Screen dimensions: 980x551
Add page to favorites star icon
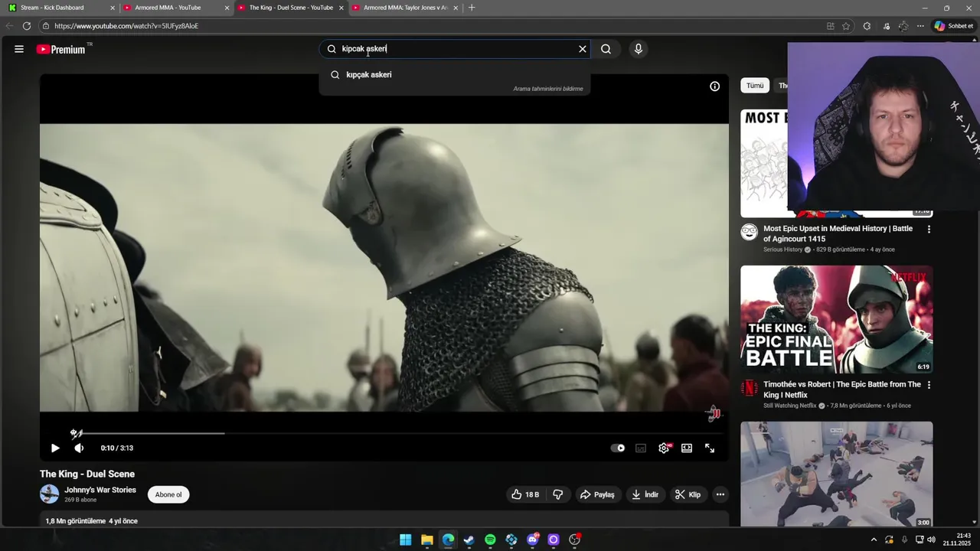[x=846, y=26]
